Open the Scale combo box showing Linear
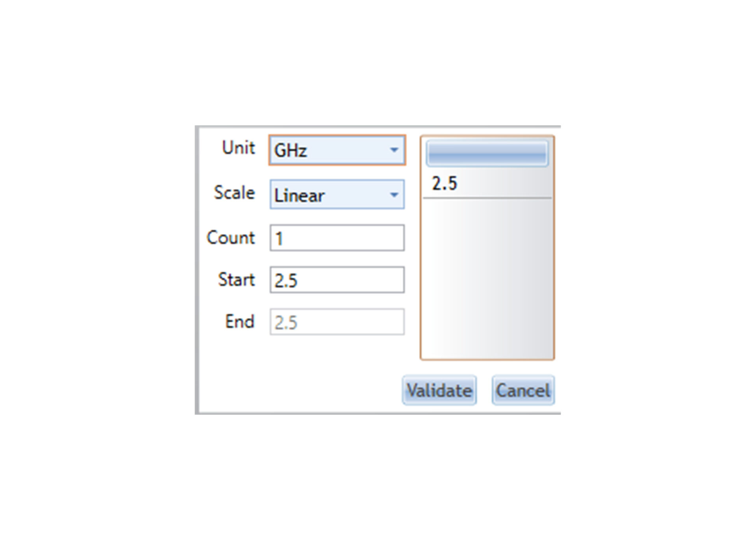This screenshot has height=540, width=756. coord(337,195)
